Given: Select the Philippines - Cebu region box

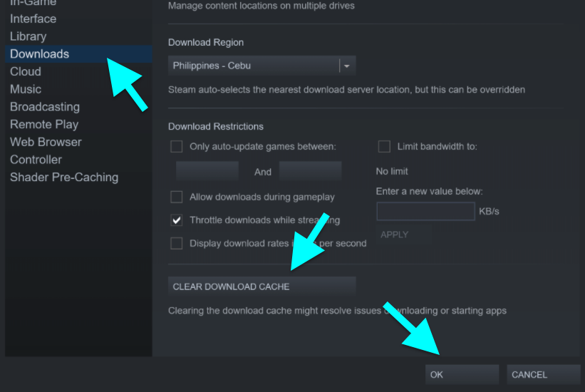Looking at the screenshot, I should coord(262,66).
